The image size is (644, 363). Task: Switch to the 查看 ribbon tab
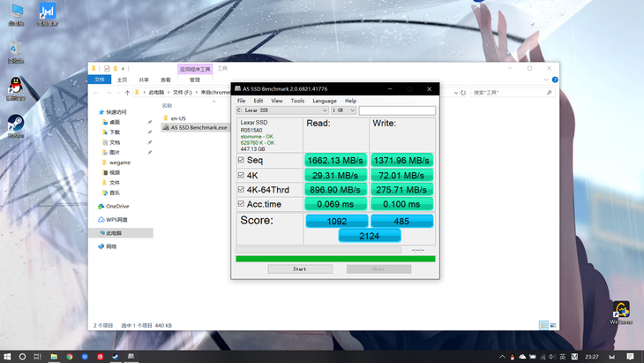[x=166, y=79]
